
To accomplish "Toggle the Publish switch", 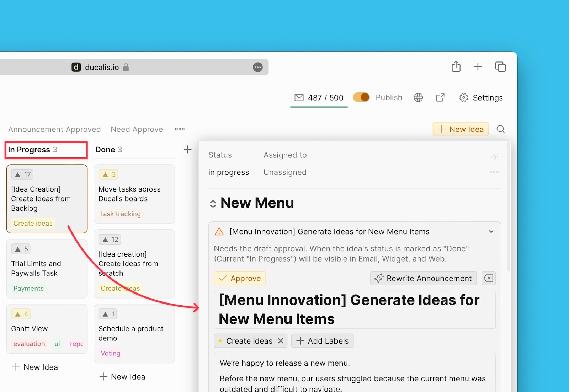I will pyautogui.click(x=361, y=97).
